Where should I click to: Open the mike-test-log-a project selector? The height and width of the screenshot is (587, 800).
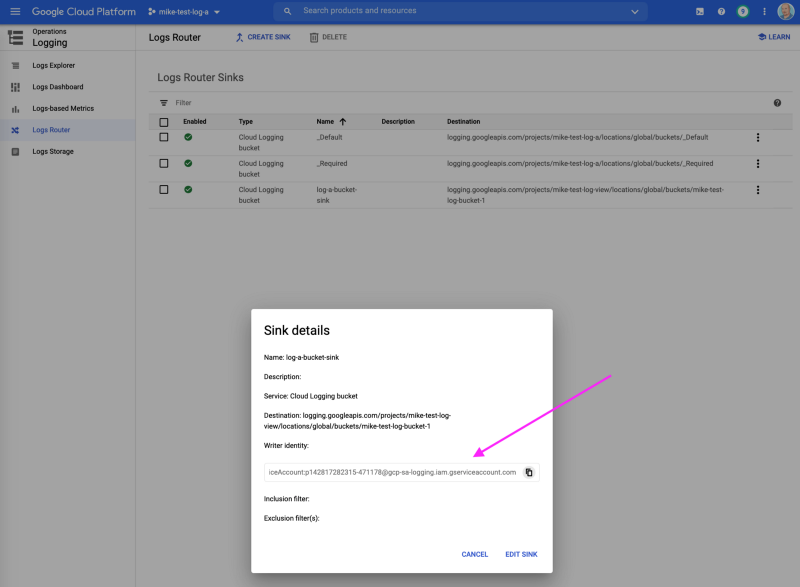[x=184, y=12]
